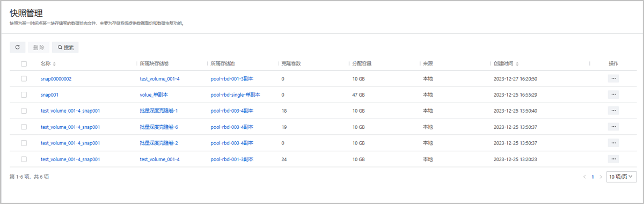Sort by 名称 column sort icon

tap(54, 64)
